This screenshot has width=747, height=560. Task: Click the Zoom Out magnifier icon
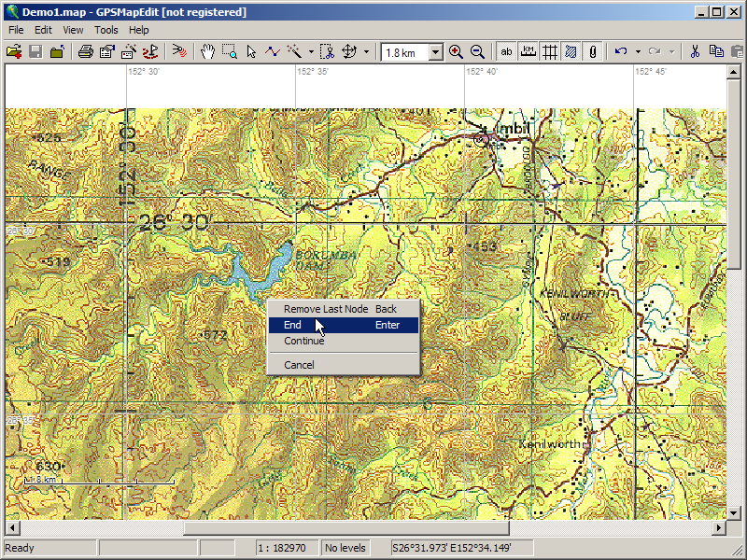click(477, 52)
